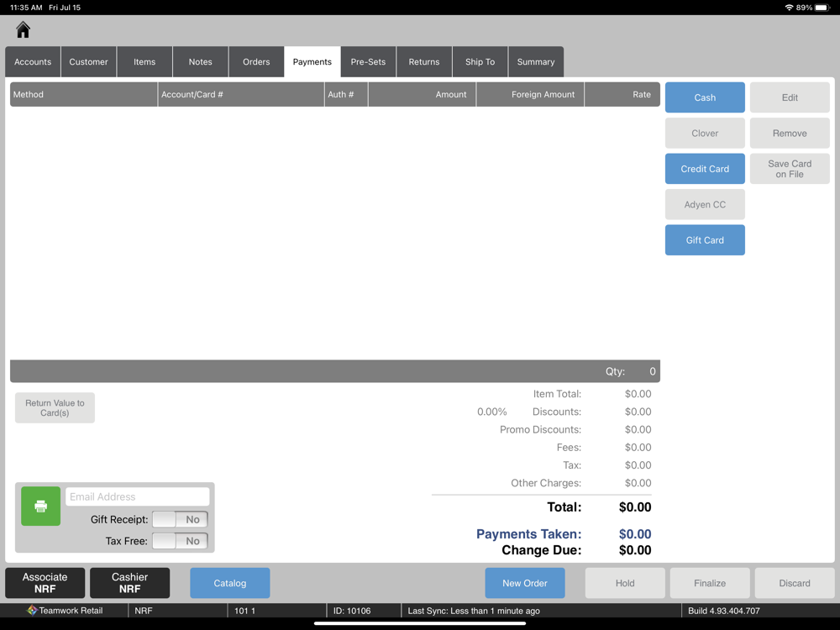Finalize the order
Screen dimensions: 840x630
point(710,583)
